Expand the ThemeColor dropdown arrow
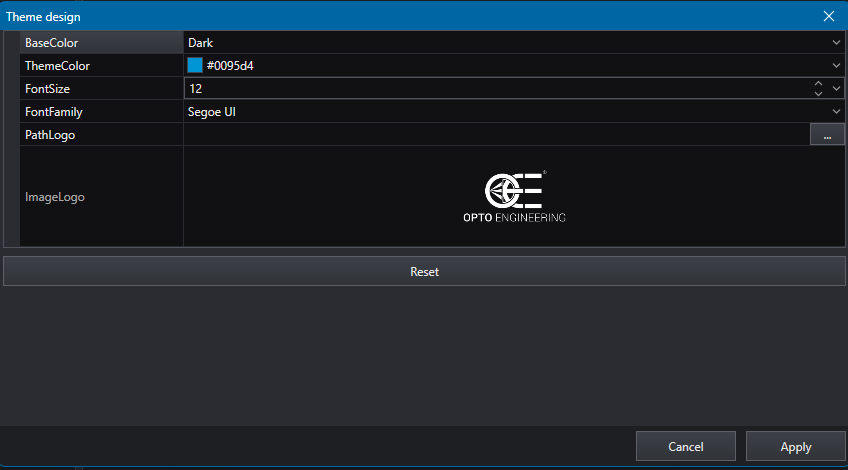Image resolution: width=848 pixels, height=470 pixels. [836, 65]
